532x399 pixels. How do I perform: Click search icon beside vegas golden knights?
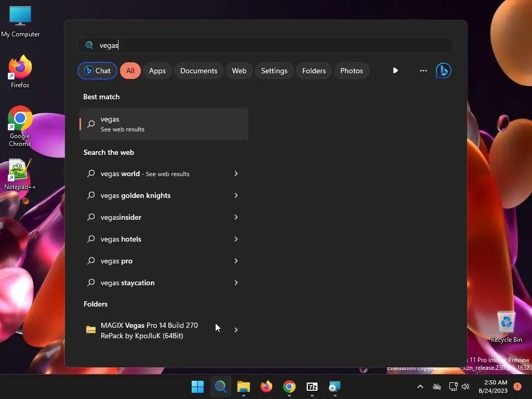tap(91, 195)
